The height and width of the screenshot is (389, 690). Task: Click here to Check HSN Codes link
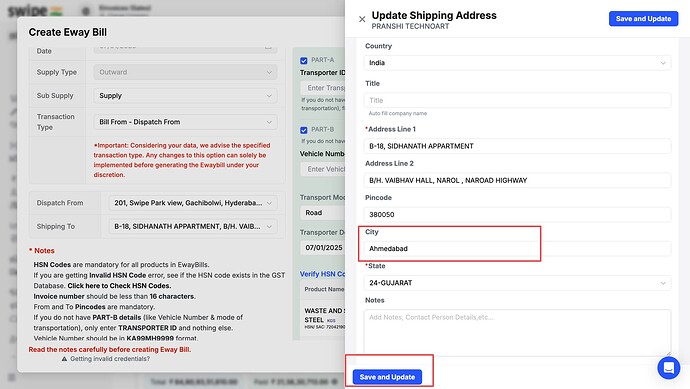tap(119, 286)
